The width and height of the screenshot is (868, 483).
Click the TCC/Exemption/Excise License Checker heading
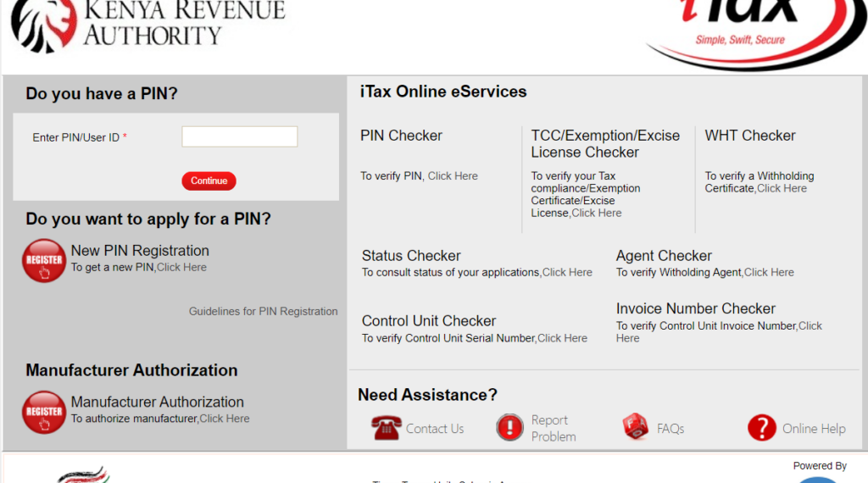click(x=605, y=144)
